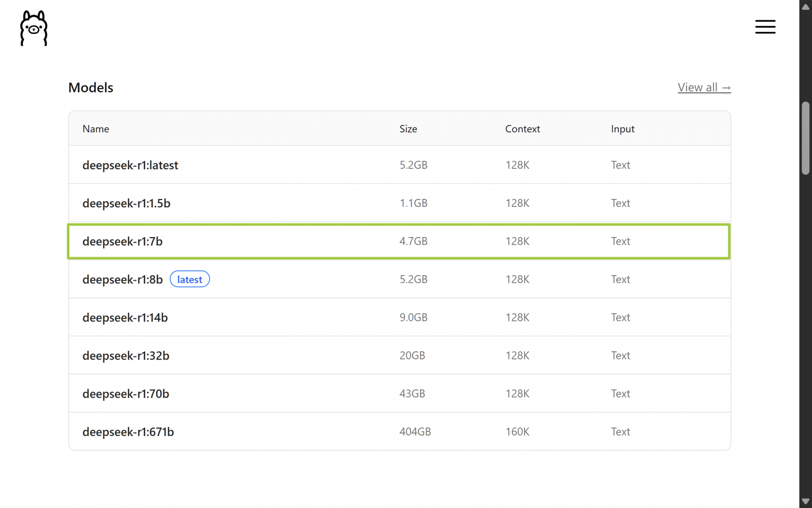
Task: Open deepseek-r1:671b model
Action: click(x=128, y=431)
